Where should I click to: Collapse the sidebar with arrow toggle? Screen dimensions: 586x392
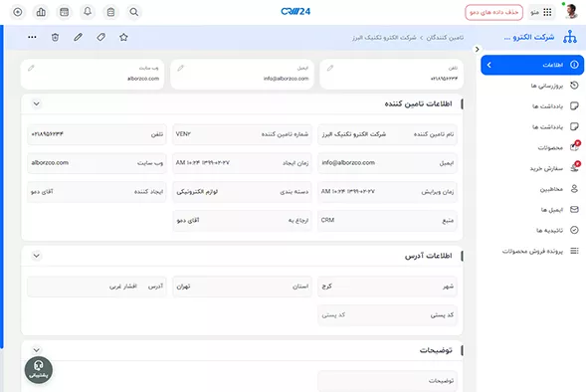477,49
